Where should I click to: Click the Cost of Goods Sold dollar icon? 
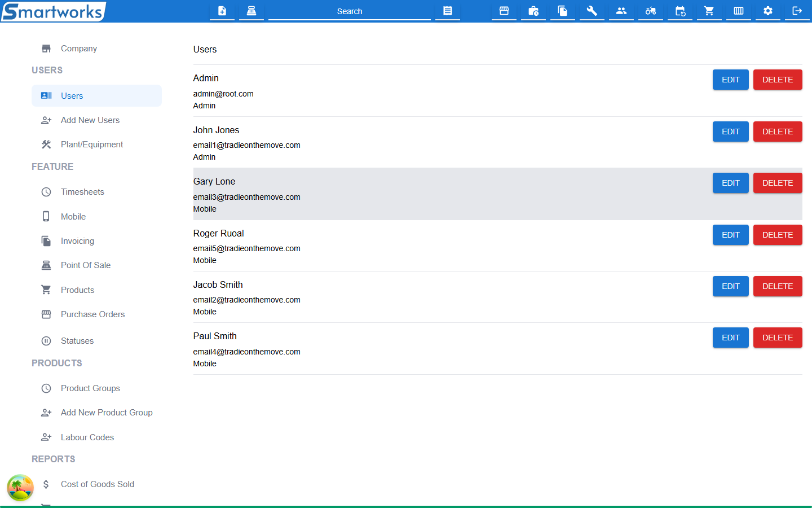[46, 484]
